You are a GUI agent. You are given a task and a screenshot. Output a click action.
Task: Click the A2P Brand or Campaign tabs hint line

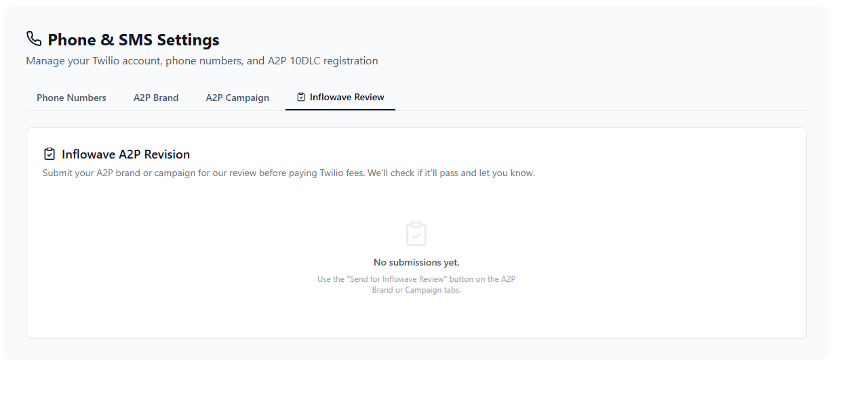click(416, 289)
